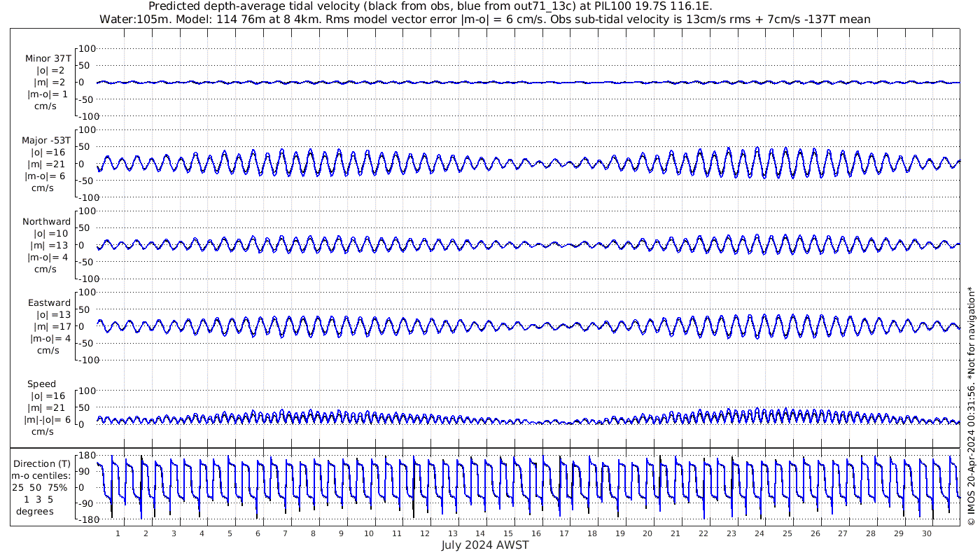
Task: Click day 8 on the date axis
Action: pyautogui.click(x=313, y=533)
